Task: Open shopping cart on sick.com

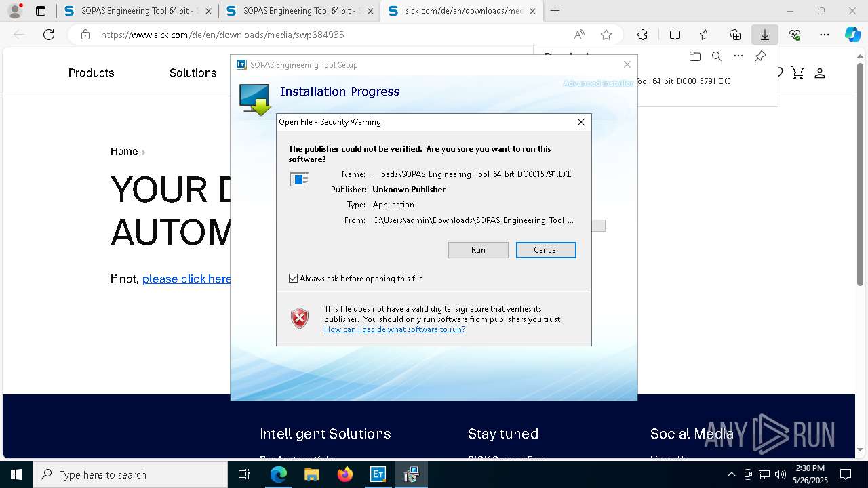Action: 797,73
